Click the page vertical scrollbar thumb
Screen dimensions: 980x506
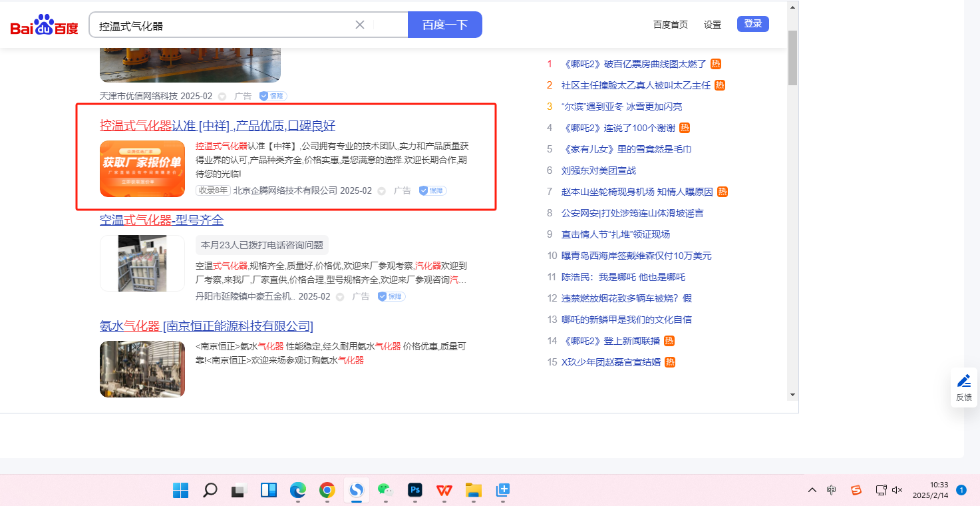[x=792, y=57]
